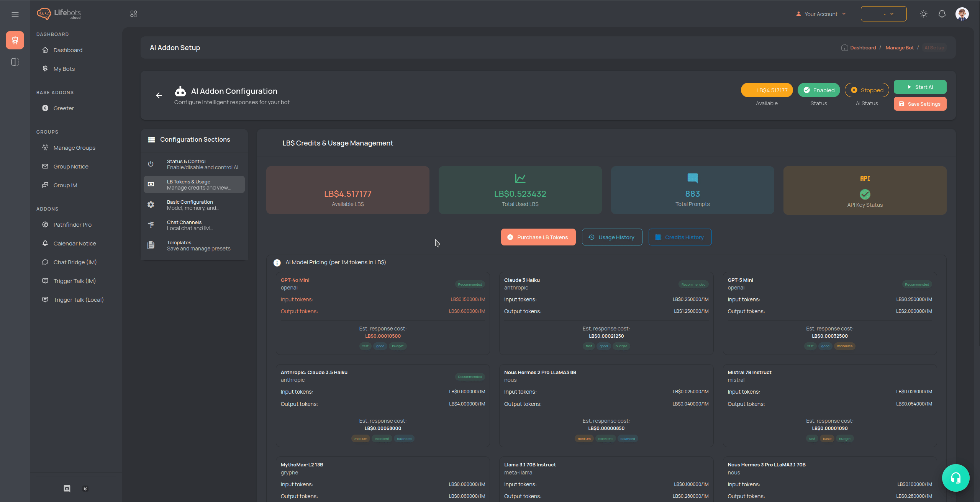Expand the Your Account dropdown
This screenshot has height=502, width=980.
point(821,14)
